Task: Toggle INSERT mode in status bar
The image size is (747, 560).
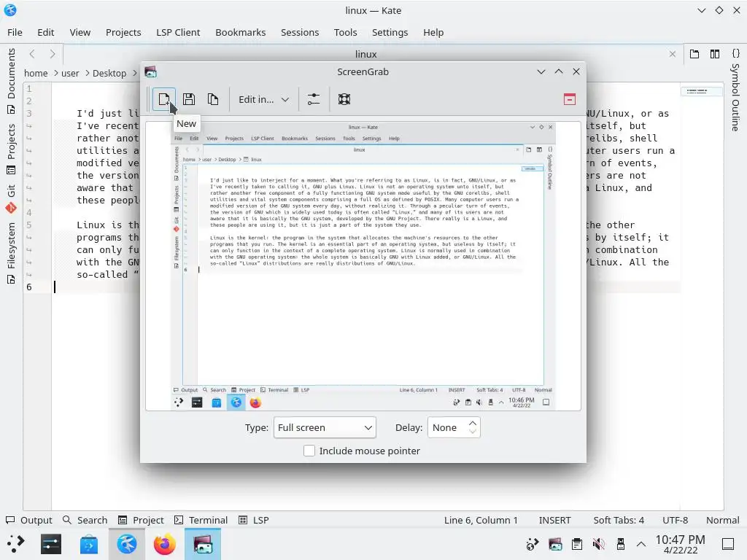Action: tap(554, 520)
